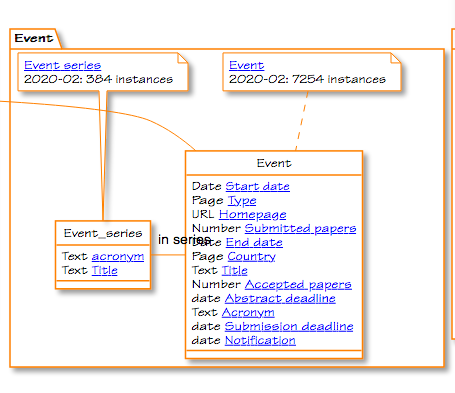Click the acronym link in Event_series class

pos(118,256)
